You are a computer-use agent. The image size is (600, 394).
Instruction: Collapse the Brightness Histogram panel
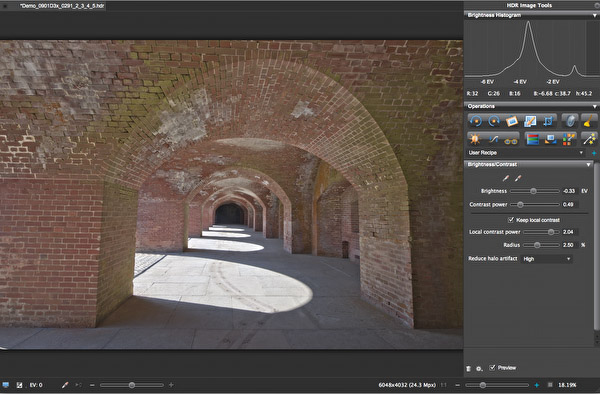(x=595, y=15)
